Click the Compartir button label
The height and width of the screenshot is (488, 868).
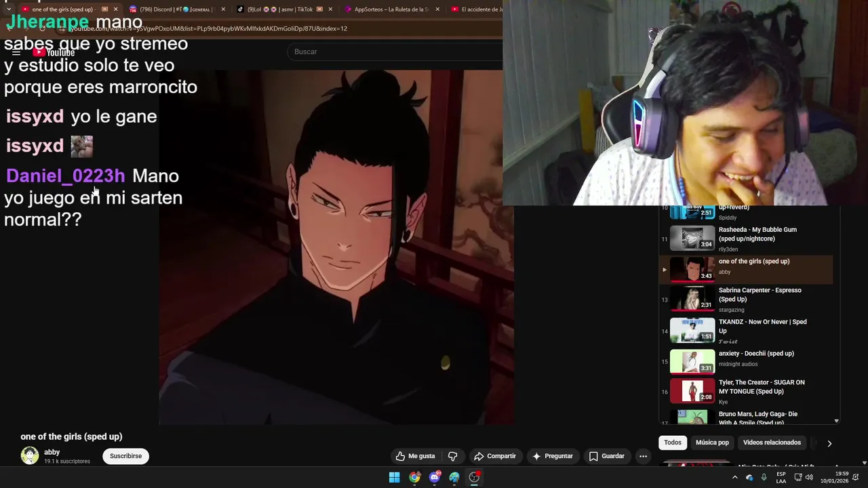(x=501, y=456)
